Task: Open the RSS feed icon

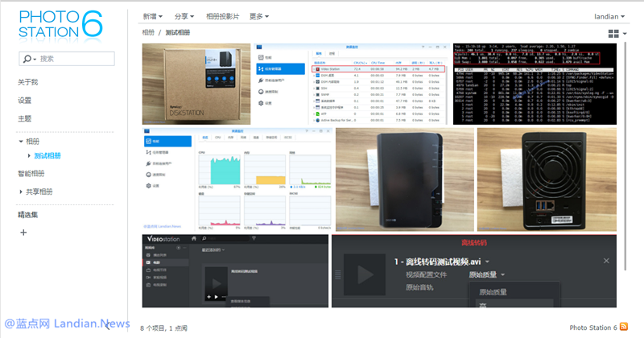Action: click(625, 328)
